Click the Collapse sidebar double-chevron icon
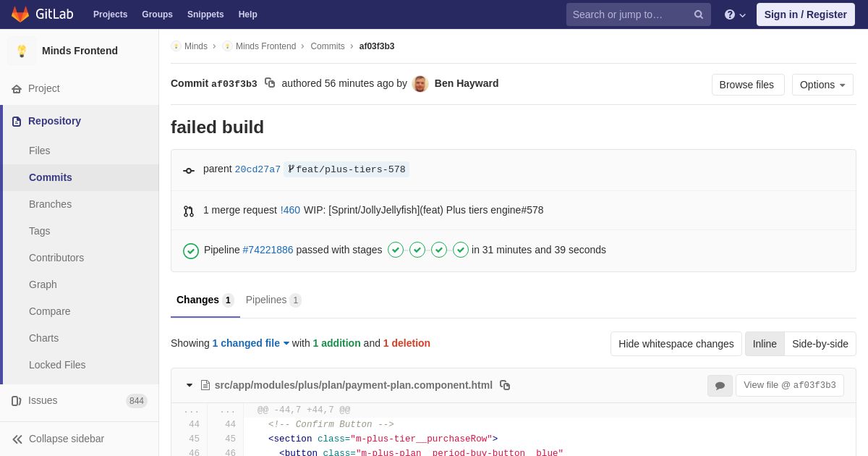 (x=17, y=439)
